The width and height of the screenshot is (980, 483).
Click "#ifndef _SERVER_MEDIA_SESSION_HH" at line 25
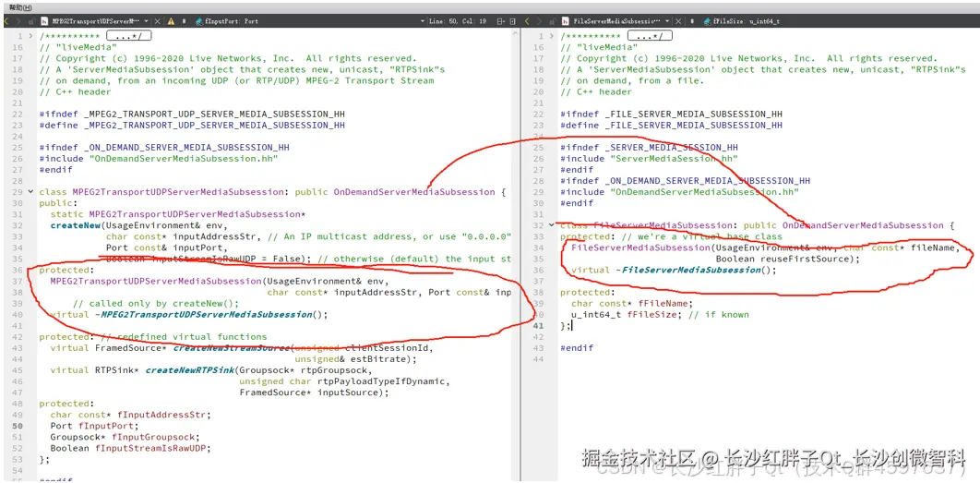point(649,147)
